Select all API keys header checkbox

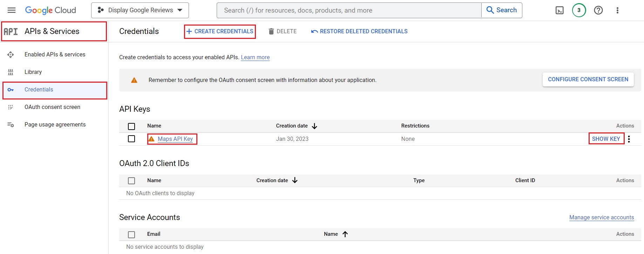[x=131, y=126]
